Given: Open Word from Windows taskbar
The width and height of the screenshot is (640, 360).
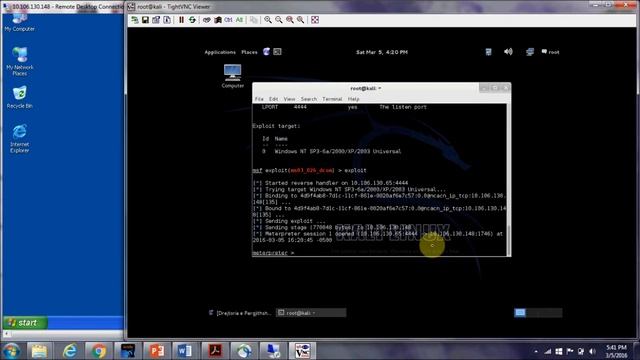Looking at the screenshot, I should click(185, 351).
